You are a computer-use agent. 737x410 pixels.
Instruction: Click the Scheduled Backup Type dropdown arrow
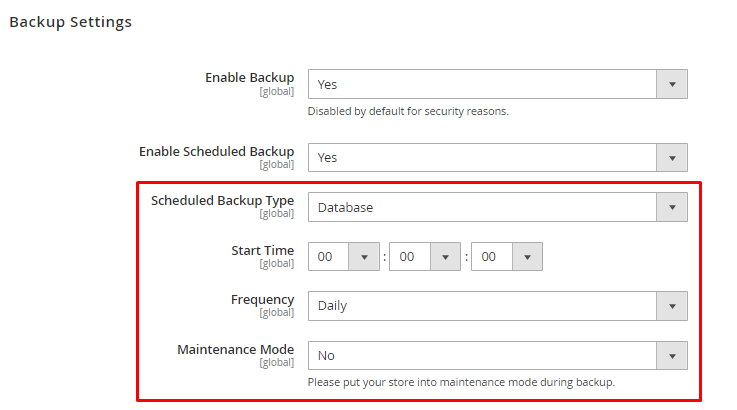pos(672,207)
